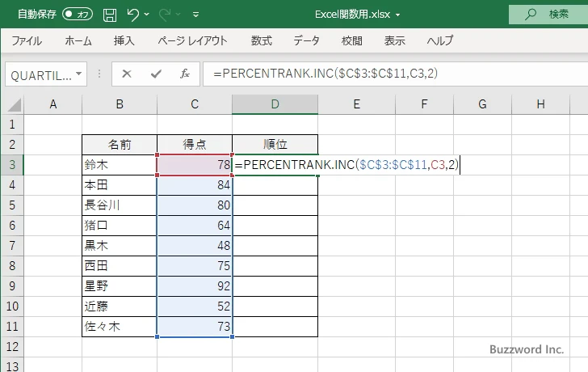Expand the Name Box dropdown arrow

[79, 74]
